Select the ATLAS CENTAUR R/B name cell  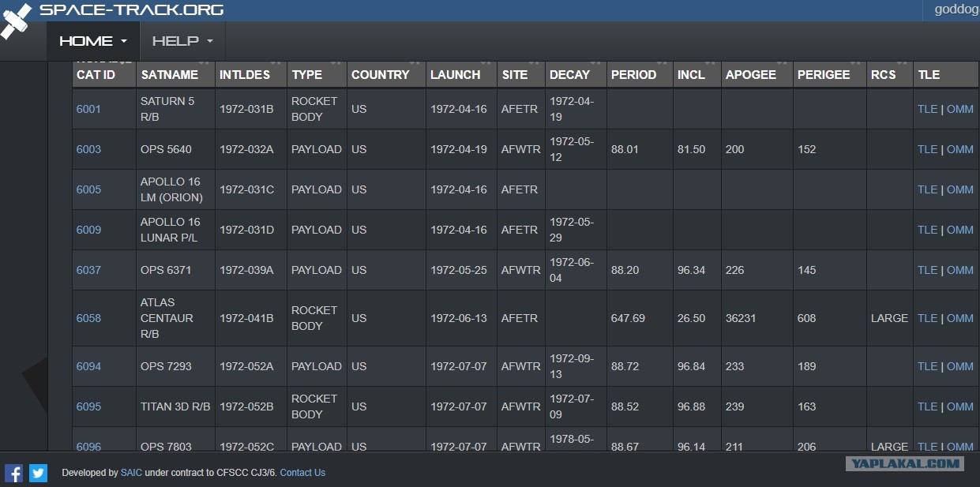(x=175, y=318)
